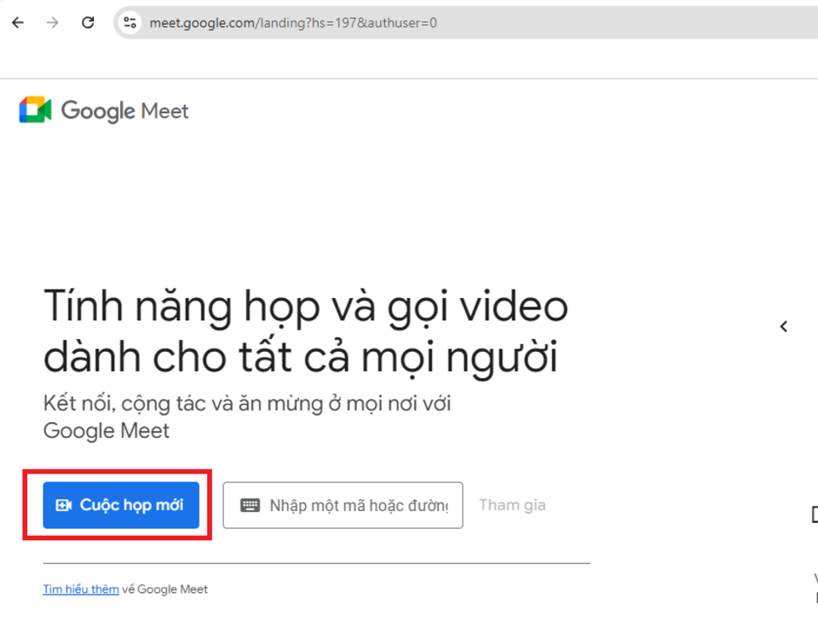Screen dimensions: 818x644
Task: Click the colorful Google Meet camera logo
Action: [36, 111]
